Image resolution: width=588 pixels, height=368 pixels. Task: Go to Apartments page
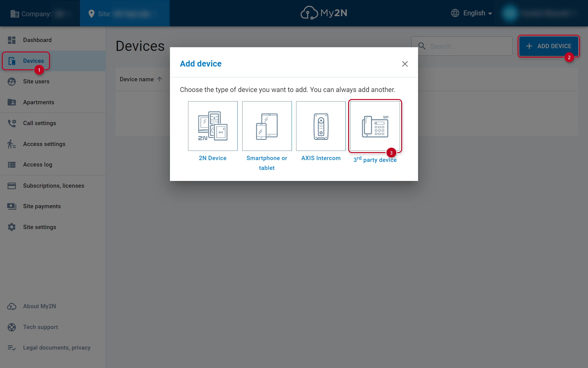click(x=53, y=102)
